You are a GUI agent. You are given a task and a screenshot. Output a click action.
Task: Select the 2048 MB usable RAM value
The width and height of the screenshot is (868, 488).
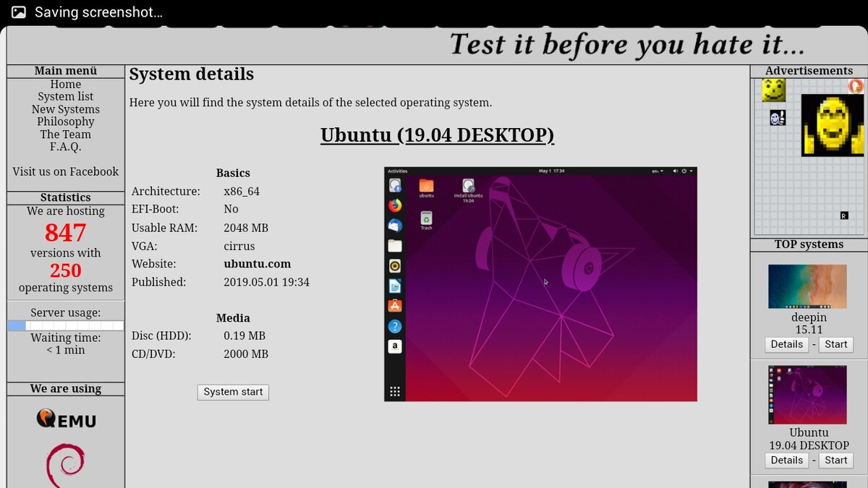click(x=246, y=228)
